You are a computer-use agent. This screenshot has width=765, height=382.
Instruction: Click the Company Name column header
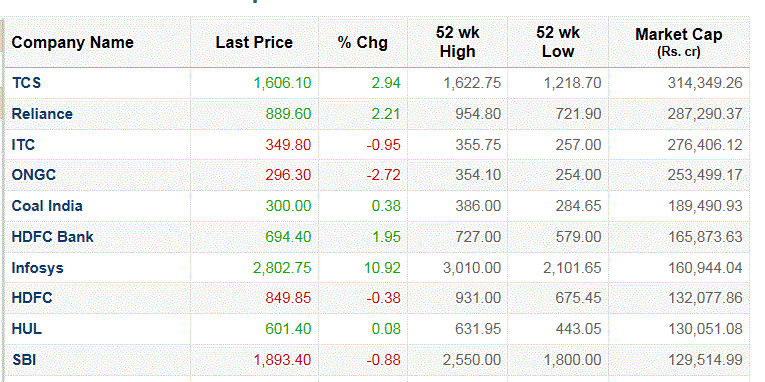pyautogui.click(x=73, y=42)
